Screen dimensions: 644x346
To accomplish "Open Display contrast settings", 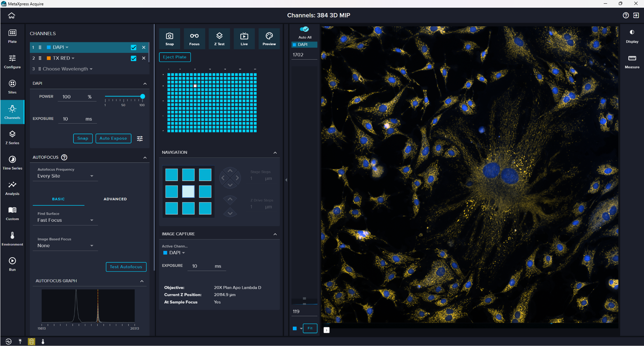I will point(632,36).
